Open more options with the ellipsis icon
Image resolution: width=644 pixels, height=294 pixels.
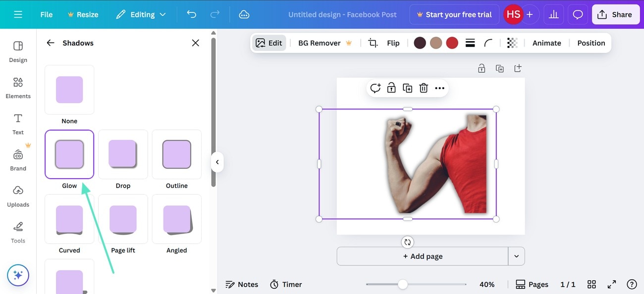pos(440,88)
